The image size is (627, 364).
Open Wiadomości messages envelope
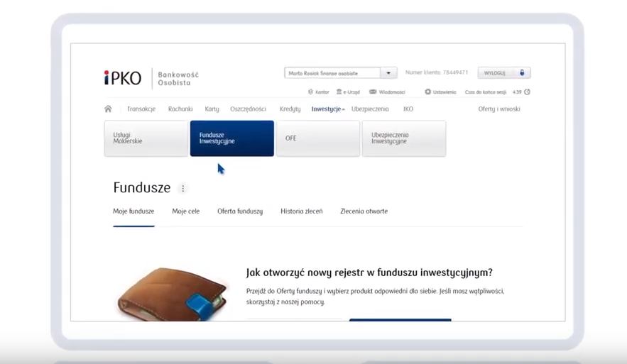[x=387, y=92]
